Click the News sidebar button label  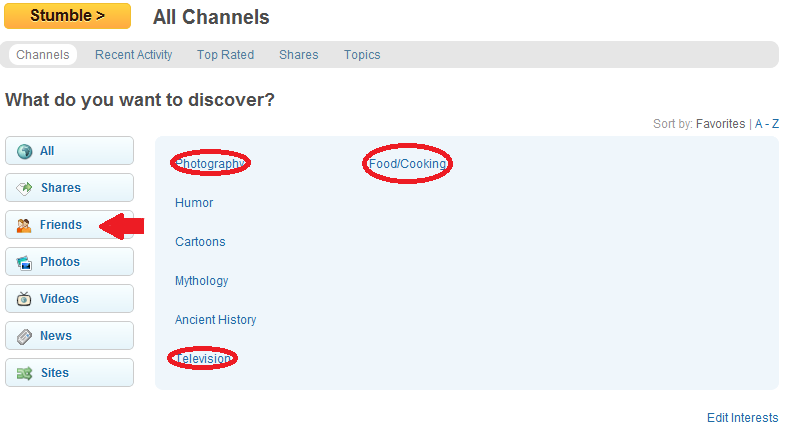56,336
